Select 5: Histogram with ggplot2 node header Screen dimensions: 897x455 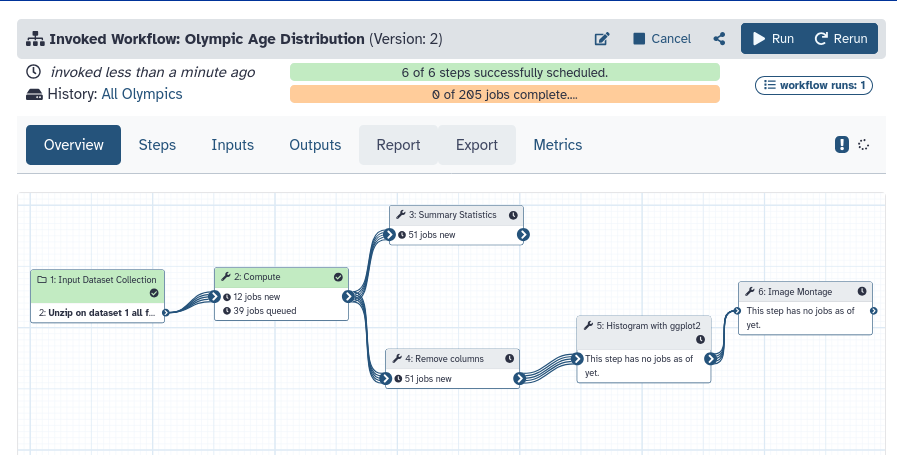pos(644,333)
